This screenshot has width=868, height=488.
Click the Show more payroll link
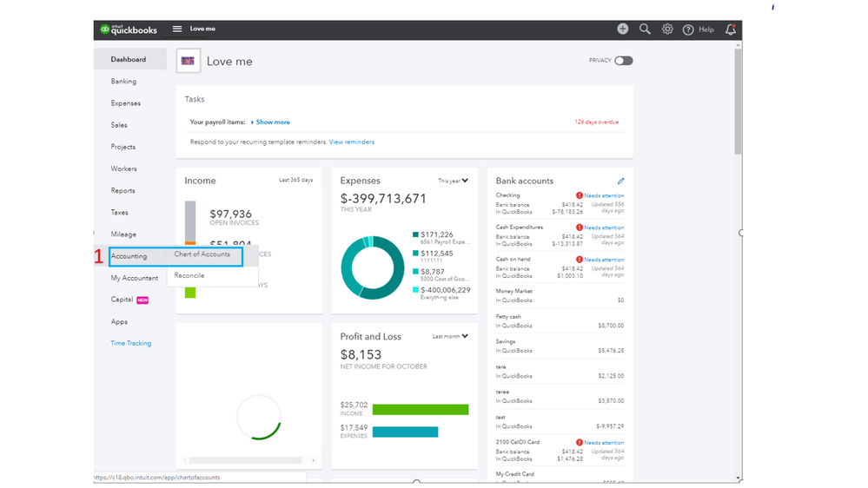(x=273, y=122)
